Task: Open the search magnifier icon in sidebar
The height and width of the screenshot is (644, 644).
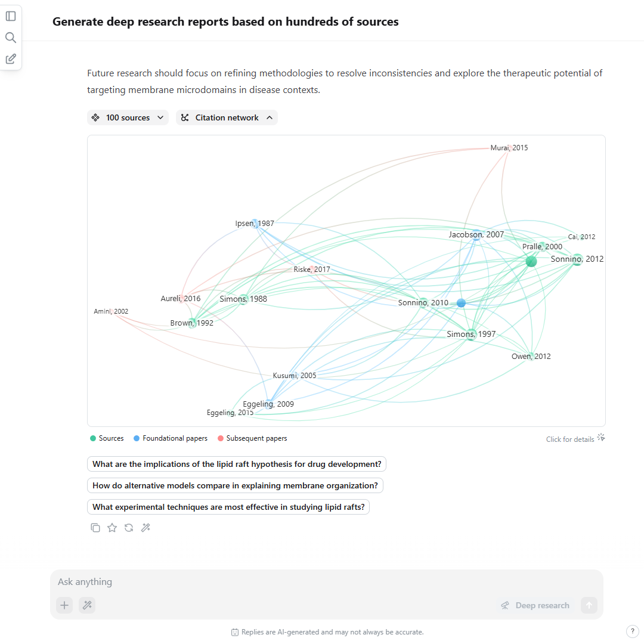Action: [x=11, y=38]
